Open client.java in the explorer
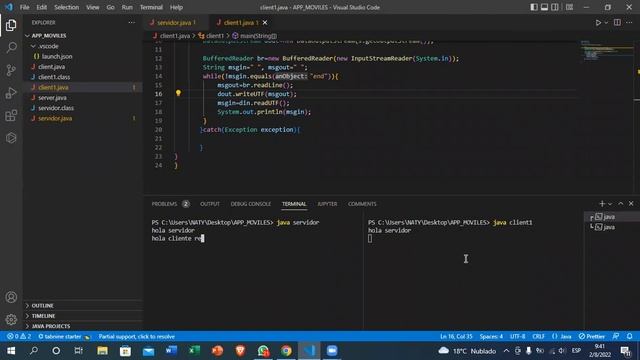The width and height of the screenshot is (640, 360). point(83,67)
